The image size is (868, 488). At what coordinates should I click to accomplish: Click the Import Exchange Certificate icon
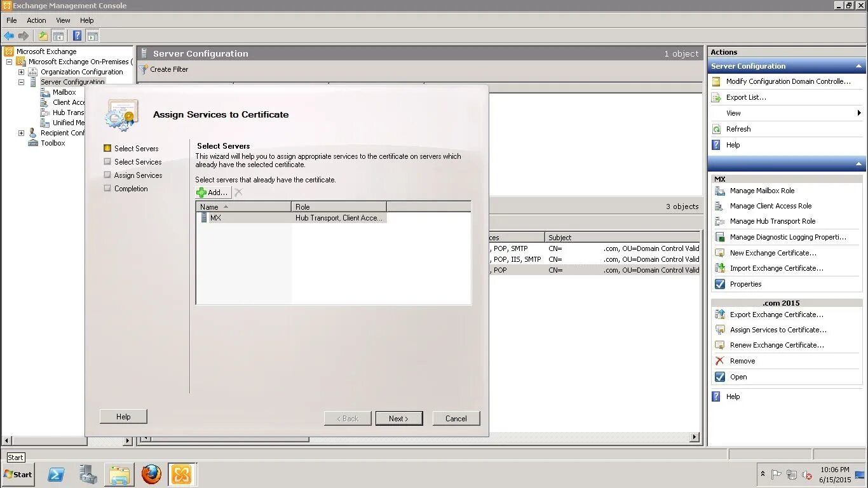point(719,268)
